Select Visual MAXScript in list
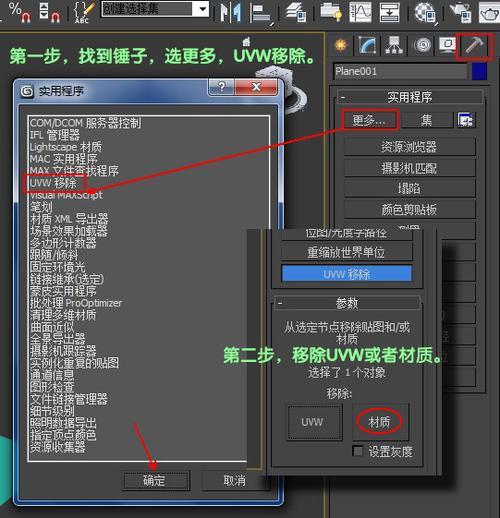 pos(66,195)
